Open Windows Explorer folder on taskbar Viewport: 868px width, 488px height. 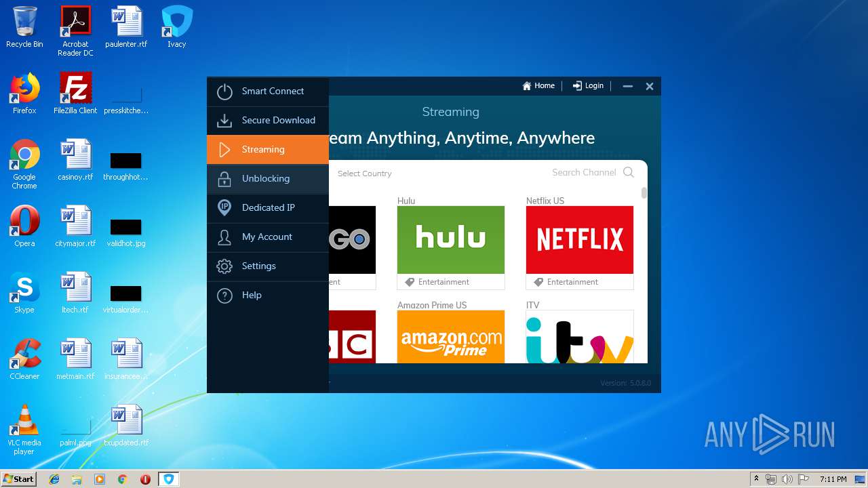tap(77, 479)
